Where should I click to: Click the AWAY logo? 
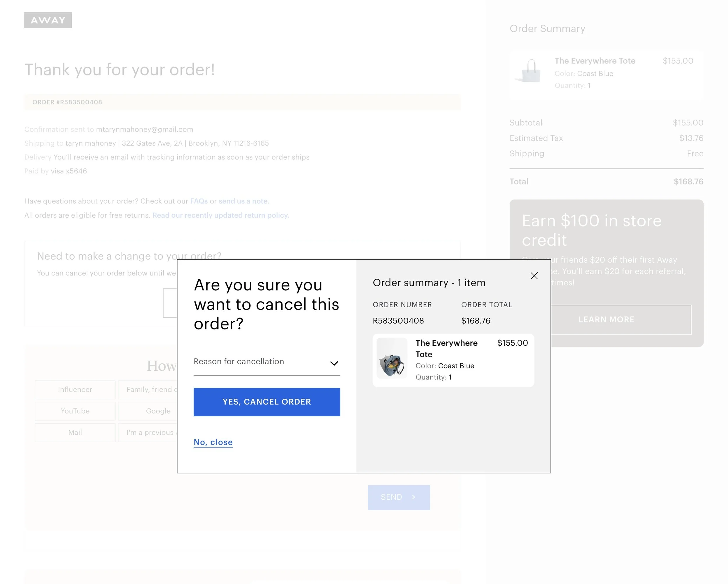48,20
